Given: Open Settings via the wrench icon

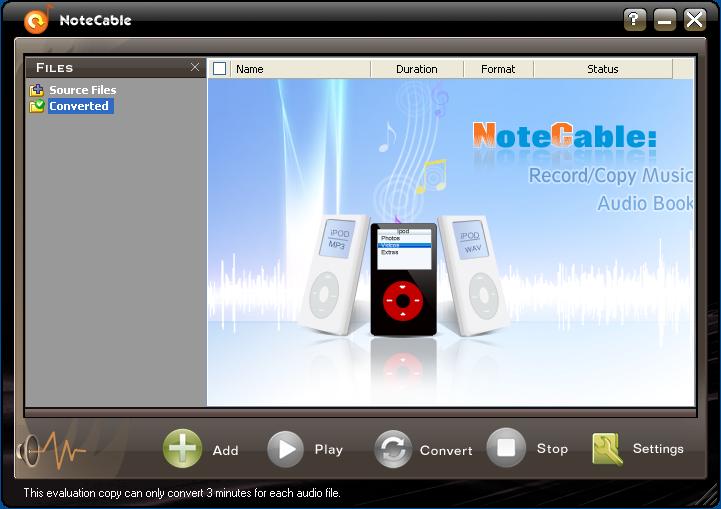Looking at the screenshot, I should pyautogui.click(x=607, y=449).
